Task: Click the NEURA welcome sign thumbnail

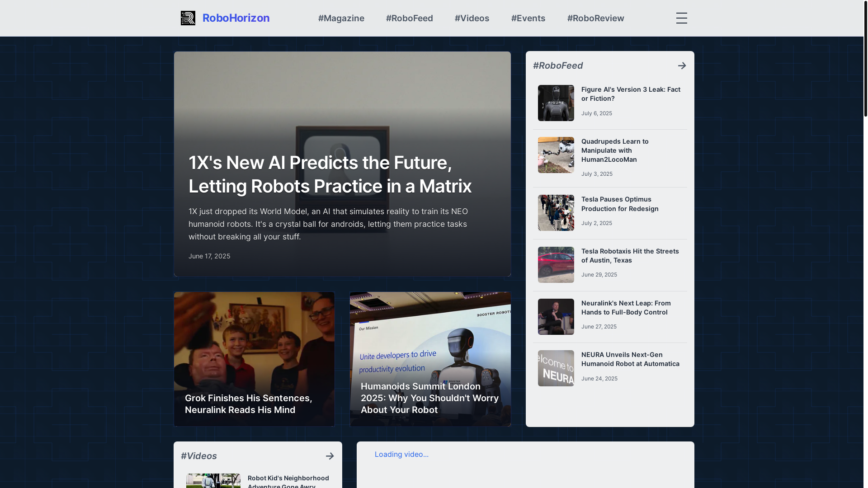Action: (556, 368)
